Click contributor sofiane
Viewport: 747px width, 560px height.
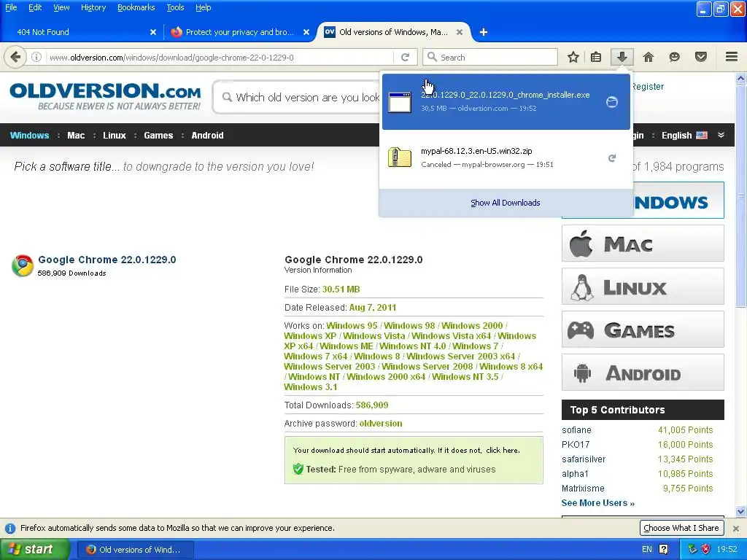(576, 430)
